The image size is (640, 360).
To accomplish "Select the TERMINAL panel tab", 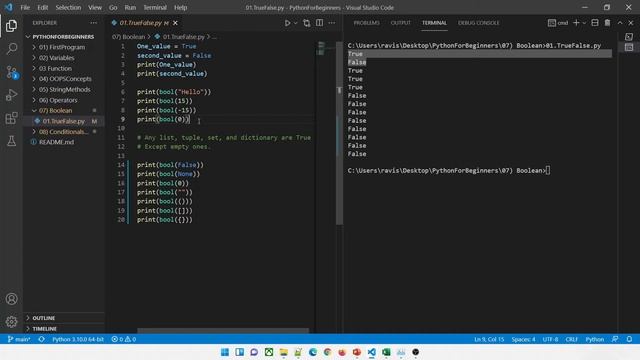I will coord(434,23).
